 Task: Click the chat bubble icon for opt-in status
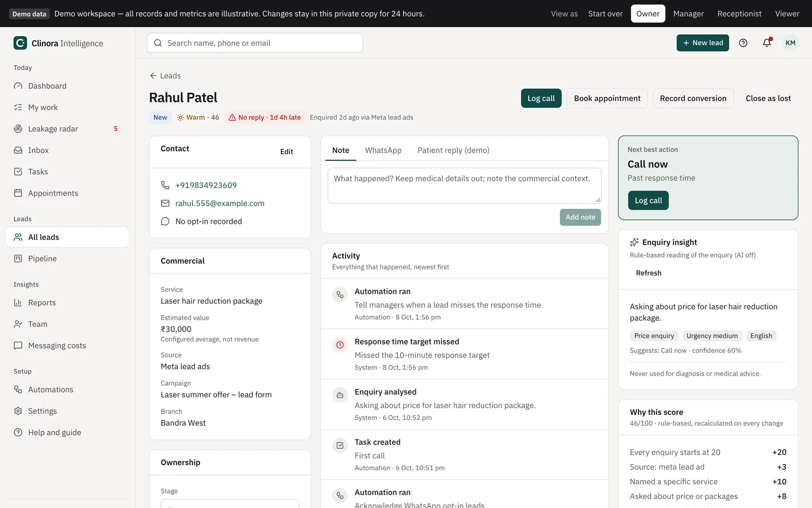pos(165,221)
